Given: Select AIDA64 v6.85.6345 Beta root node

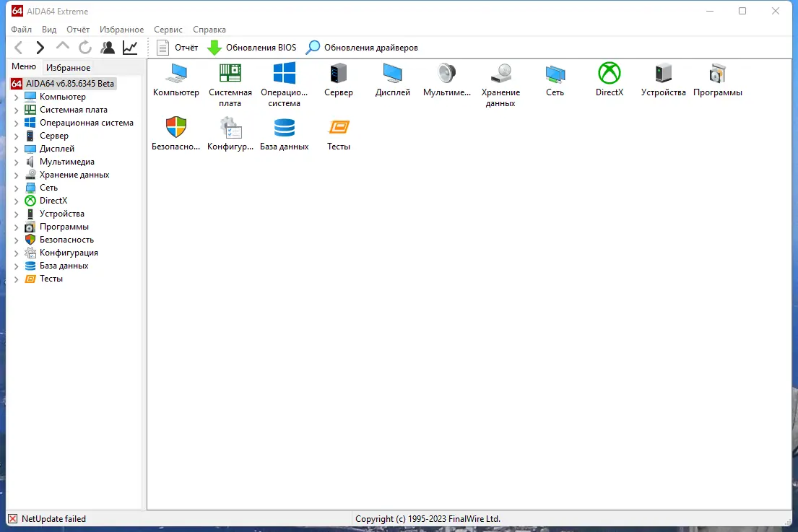Looking at the screenshot, I should 64,84.
